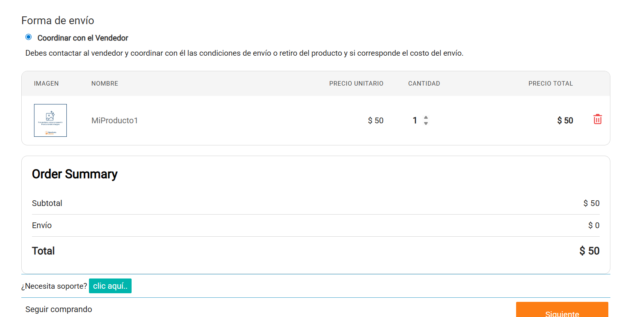The image size is (644, 317).
Task: Click the PRECIO UNITARIO column header
Action: (356, 84)
